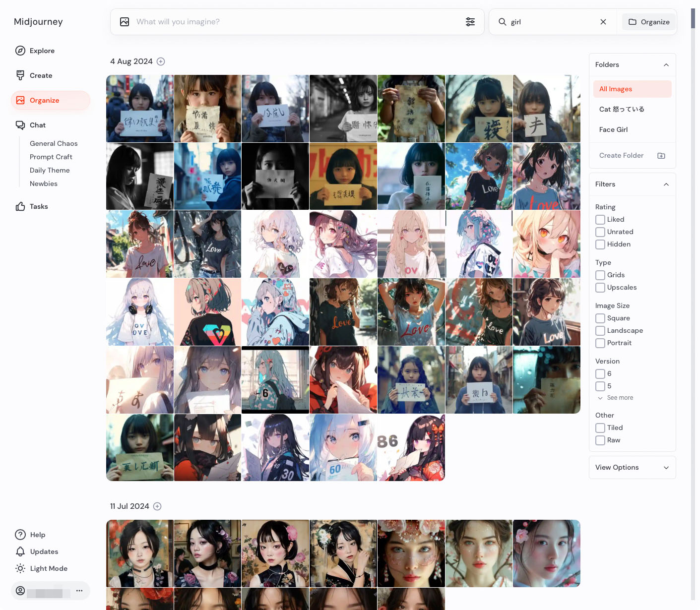
Task: Expand the View Options panel
Action: [666, 468]
